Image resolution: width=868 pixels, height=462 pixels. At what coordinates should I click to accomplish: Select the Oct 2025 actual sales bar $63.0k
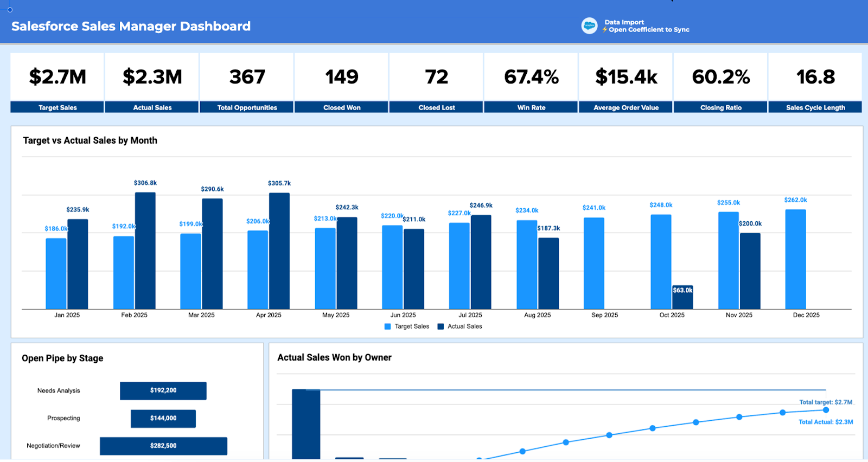(x=682, y=297)
